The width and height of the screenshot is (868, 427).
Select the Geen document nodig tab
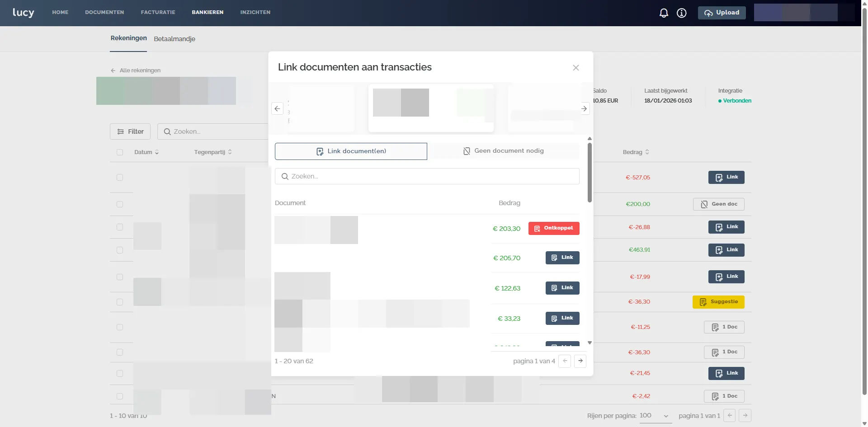click(504, 151)
